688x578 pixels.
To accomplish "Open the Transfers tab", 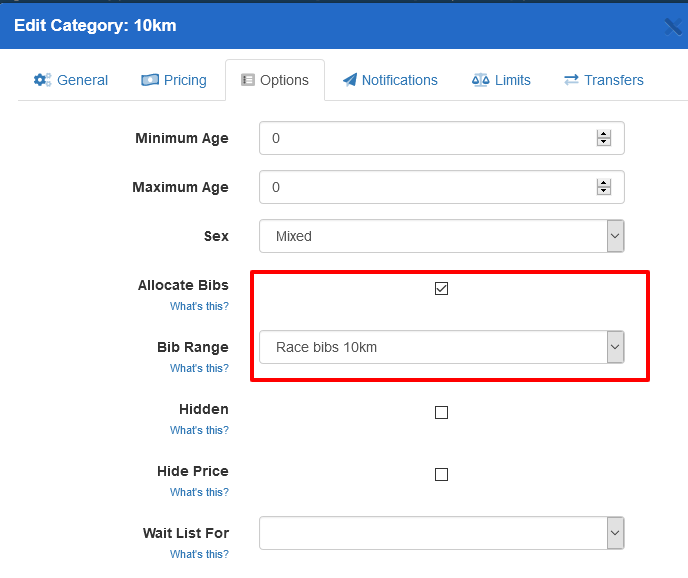I will [x=603, y=80].
